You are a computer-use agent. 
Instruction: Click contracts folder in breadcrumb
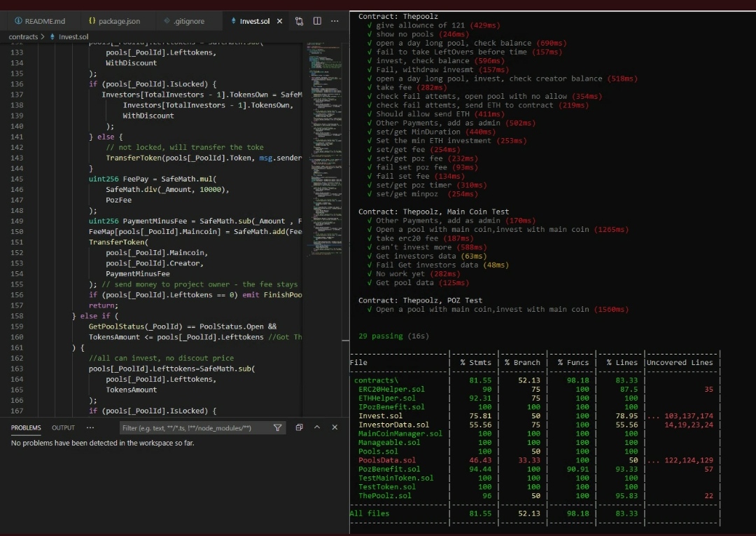click(23, 36)
